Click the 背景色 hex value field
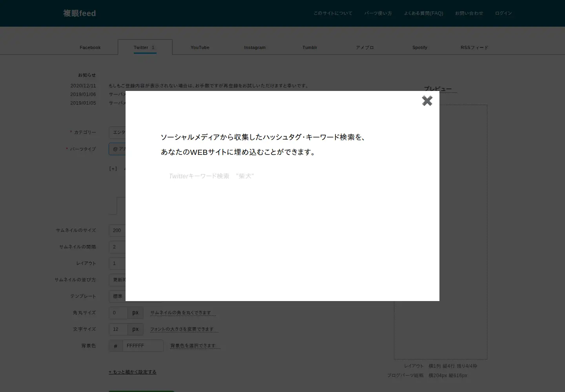565x392 pixels. [143, 346]
